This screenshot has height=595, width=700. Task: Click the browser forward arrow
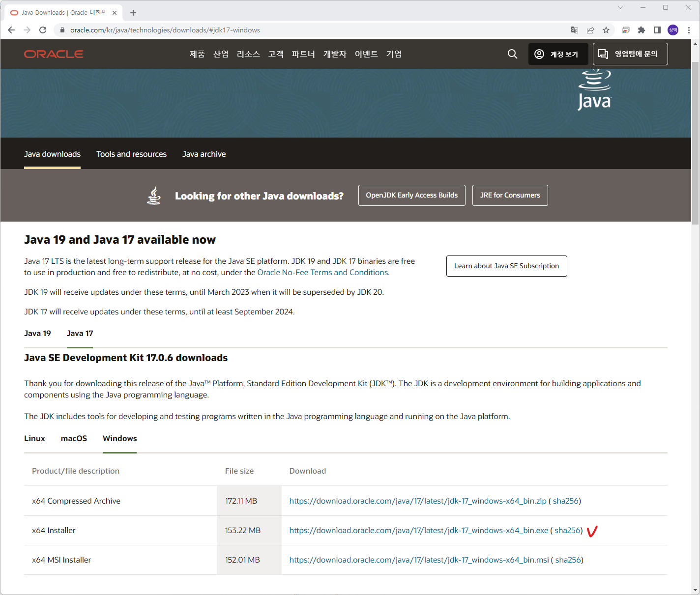(27, 30)
